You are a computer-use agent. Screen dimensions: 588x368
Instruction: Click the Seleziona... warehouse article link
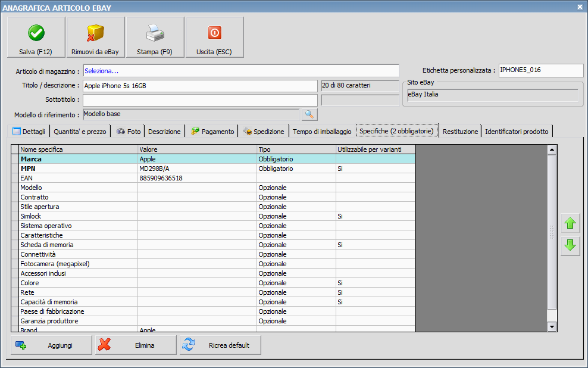(101, 71)
